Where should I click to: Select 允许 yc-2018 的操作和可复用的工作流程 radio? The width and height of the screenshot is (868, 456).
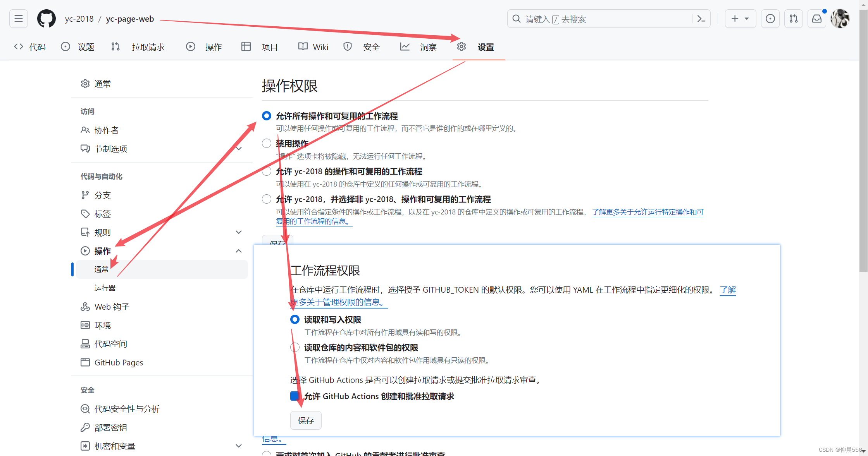point(267,171)
